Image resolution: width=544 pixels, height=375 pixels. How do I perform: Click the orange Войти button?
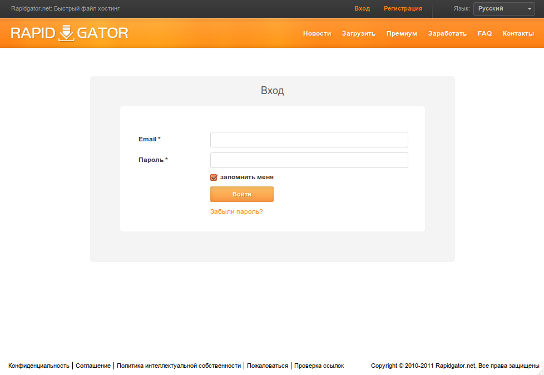tap(242, 194)
